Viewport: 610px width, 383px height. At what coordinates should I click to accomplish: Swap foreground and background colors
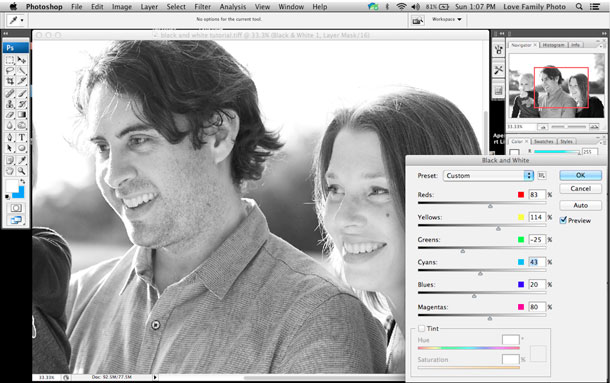click(23, 181)
